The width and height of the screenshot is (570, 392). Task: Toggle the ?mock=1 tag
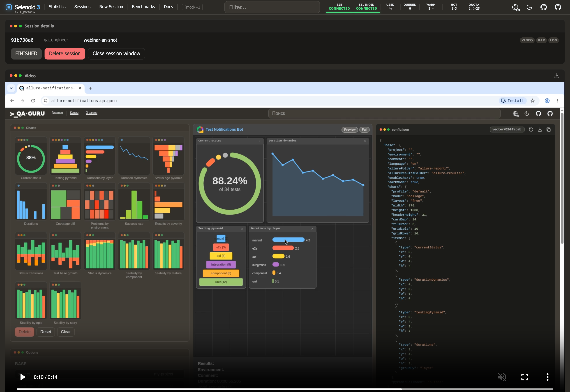[x=192, y=7]
